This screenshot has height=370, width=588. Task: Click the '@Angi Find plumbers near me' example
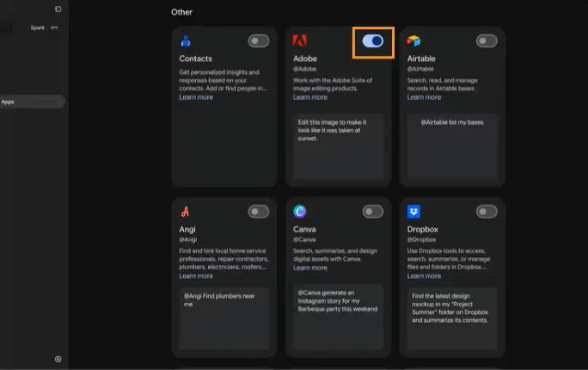[x=224, y=318]
